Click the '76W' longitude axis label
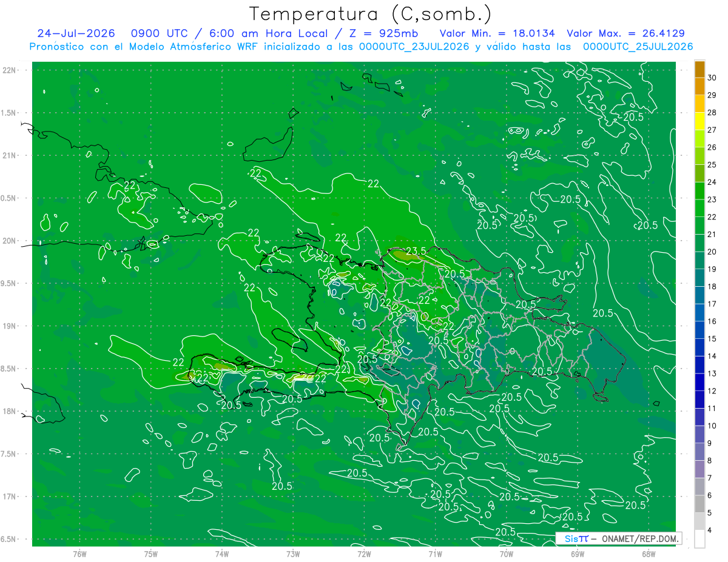This screenshot has width=728, height=562. click(x=79, y=554)
